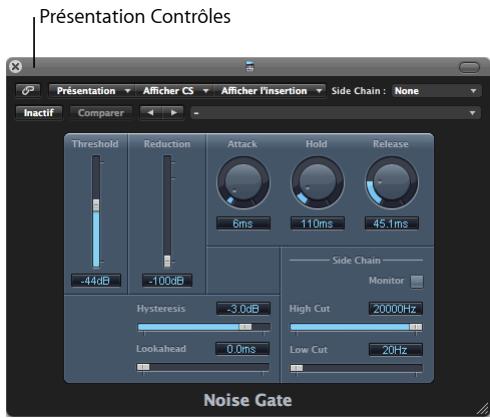Image resolution: width=490 pixels, height=418 pixels.
Task: Click the Lookahead label
Action: (161, 349)
